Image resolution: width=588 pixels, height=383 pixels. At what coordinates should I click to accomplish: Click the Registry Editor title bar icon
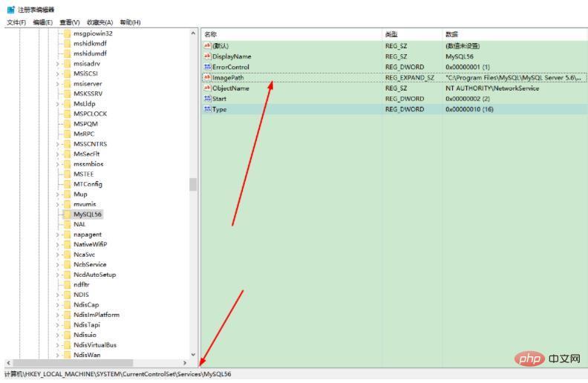[x=11, y=10]
